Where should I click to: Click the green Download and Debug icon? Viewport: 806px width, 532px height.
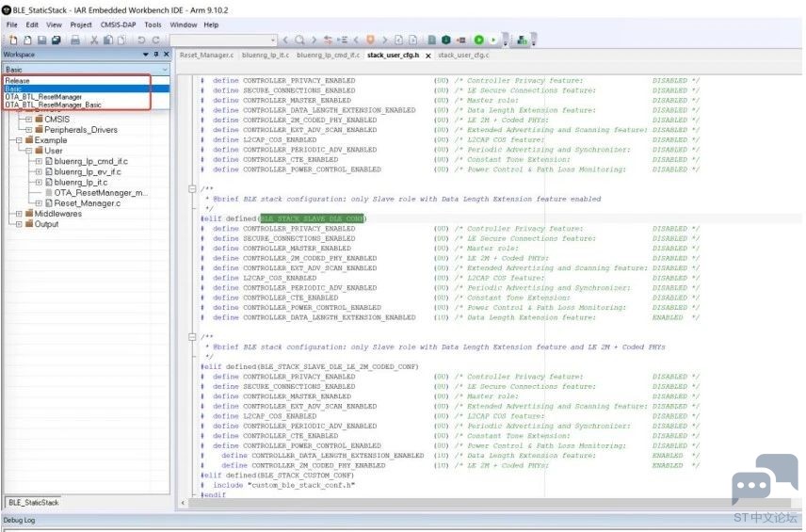479,40
